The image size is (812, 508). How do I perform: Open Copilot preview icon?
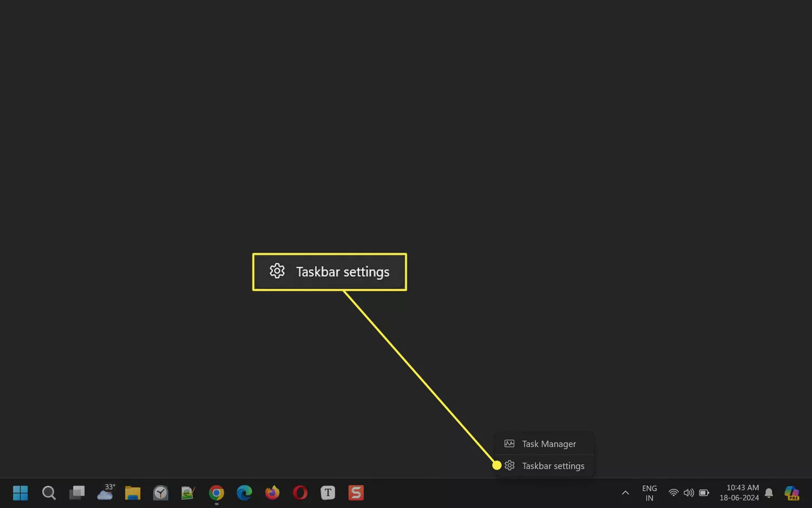click(792, 493)
